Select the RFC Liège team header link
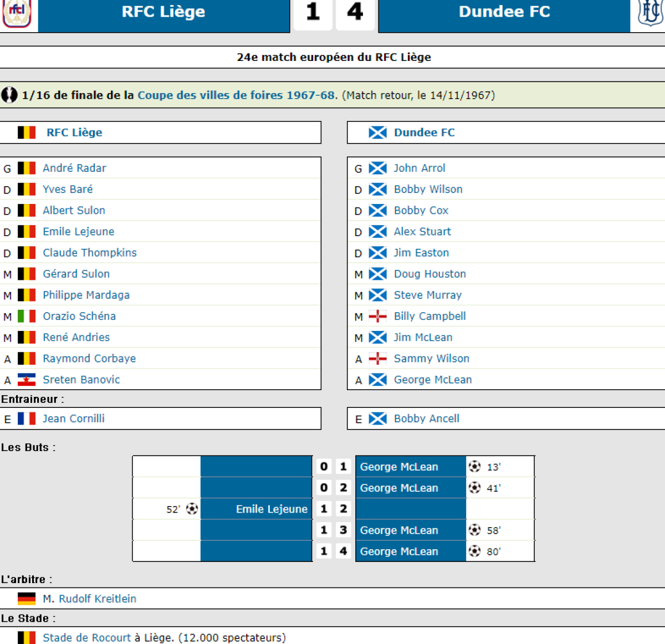Viewport: 665px width, 644px height. 74,132
